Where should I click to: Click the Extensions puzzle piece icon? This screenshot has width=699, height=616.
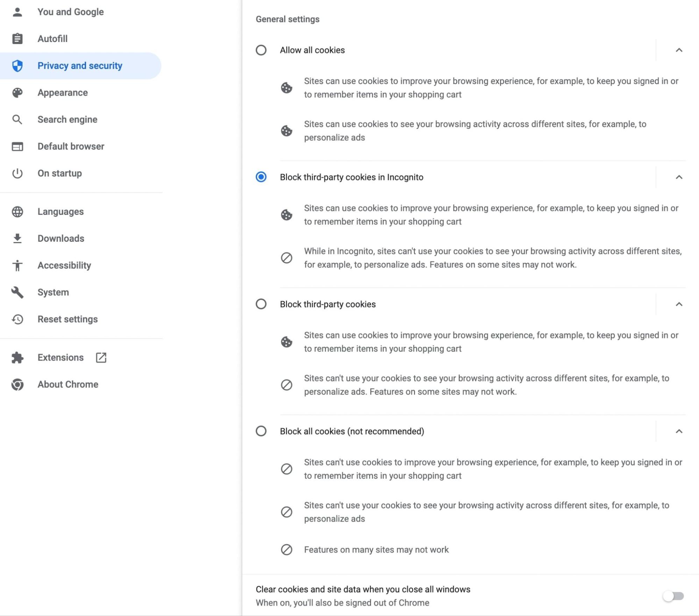pos(17,357)
